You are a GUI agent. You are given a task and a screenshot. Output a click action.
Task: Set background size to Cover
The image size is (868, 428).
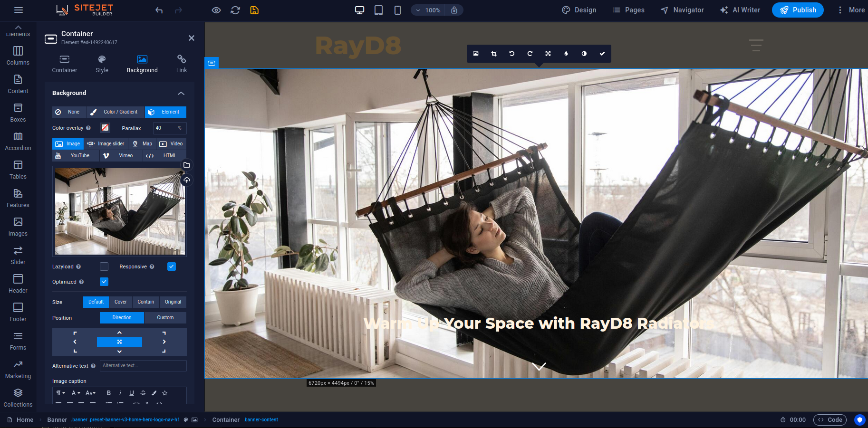click(x=121, y=302)
